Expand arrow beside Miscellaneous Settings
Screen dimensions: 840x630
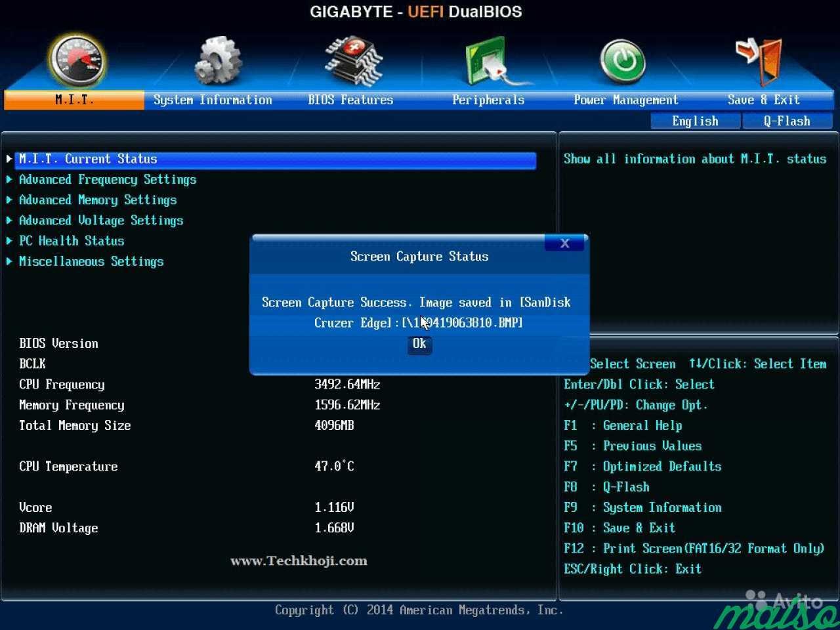9,261
